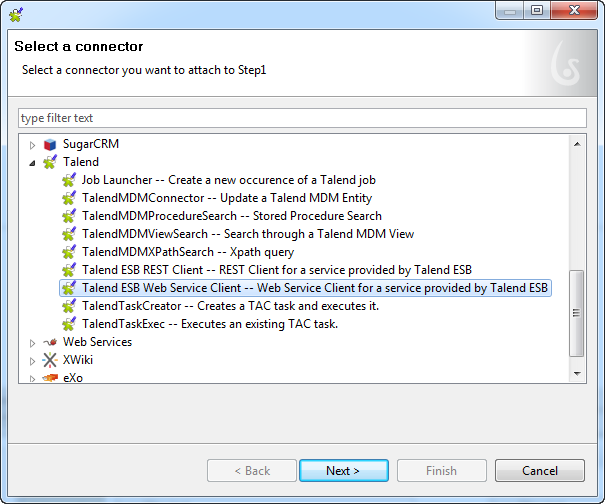Screen dimensions: 605x504
Task: Expand the Web Services tree node
Action: [32, 342]
